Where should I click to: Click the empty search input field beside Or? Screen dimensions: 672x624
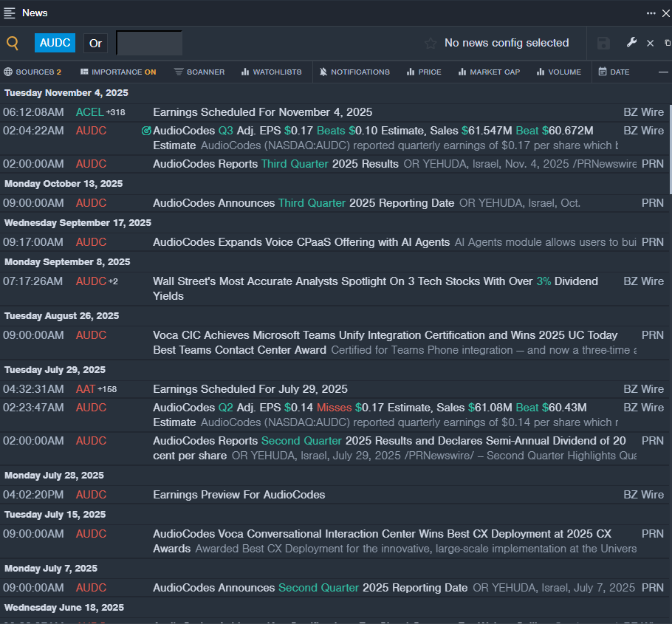(149, 43)
